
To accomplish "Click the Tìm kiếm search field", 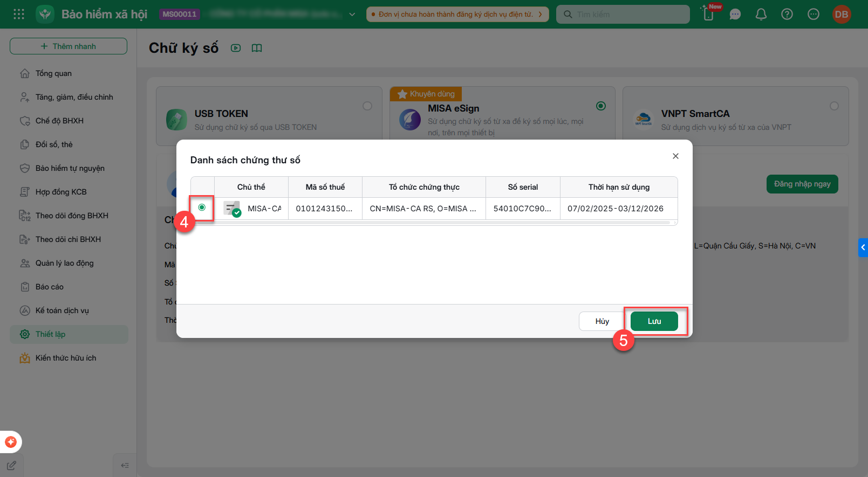I will 623,14.
